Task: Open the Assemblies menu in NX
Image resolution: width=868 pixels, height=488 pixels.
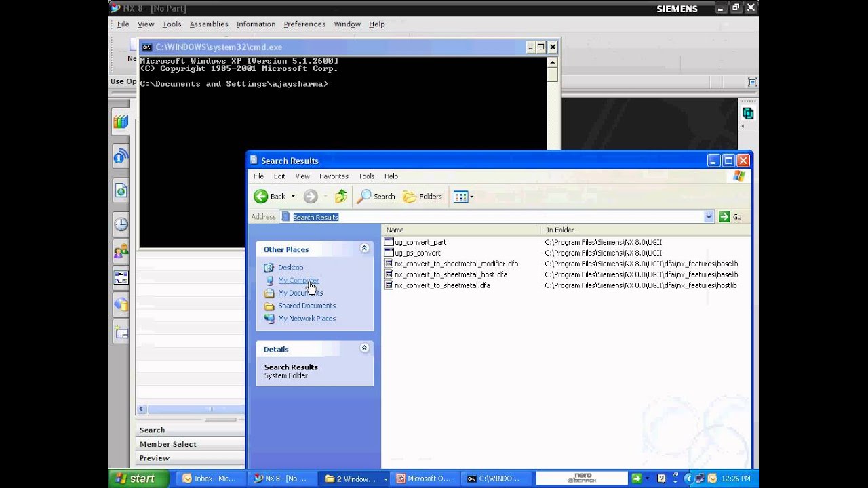Action: (209, 24)
